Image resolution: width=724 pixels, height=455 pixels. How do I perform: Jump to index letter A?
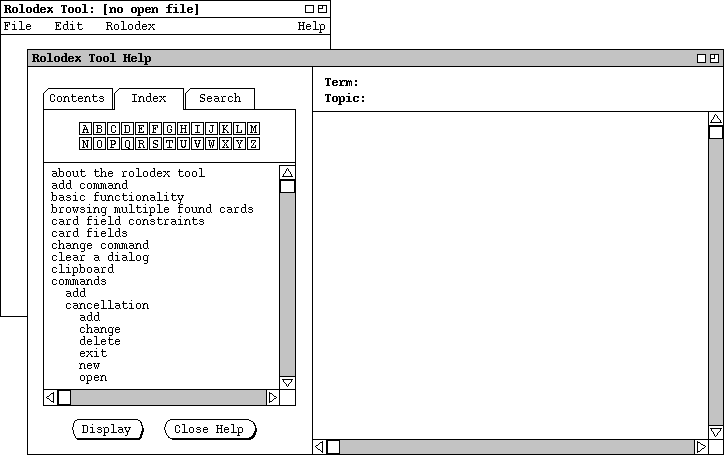click(86, 129)
